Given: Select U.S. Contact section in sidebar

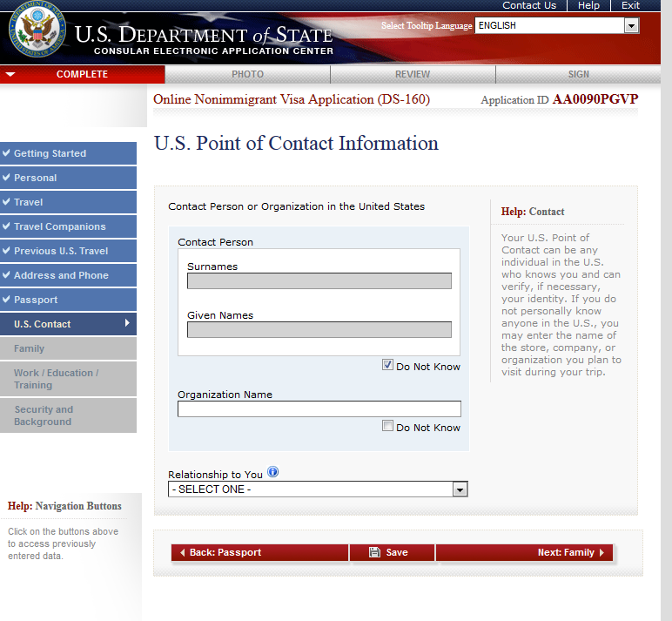Looking at the screenshot, I should coord(68,324).
